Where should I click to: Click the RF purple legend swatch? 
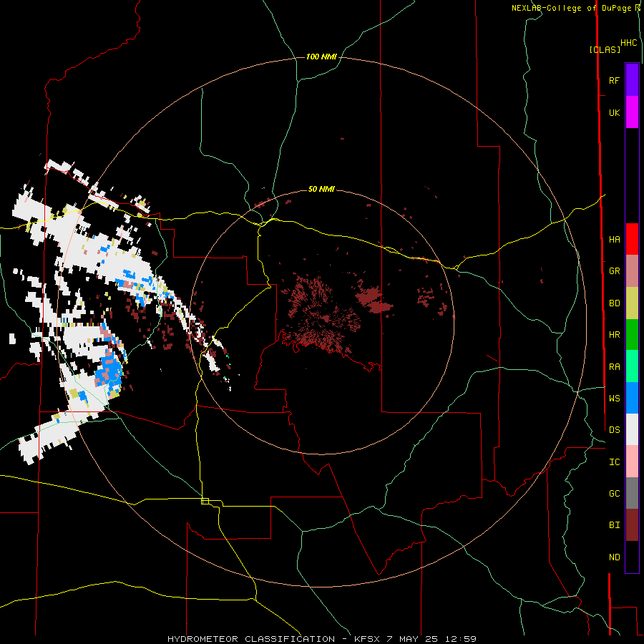pos(632,80)
